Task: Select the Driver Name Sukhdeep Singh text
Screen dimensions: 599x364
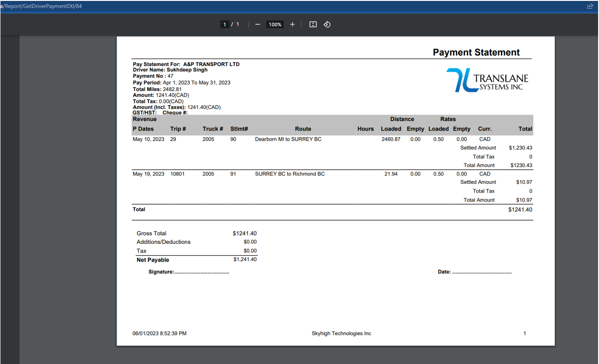Action: [x=170, y=70]
